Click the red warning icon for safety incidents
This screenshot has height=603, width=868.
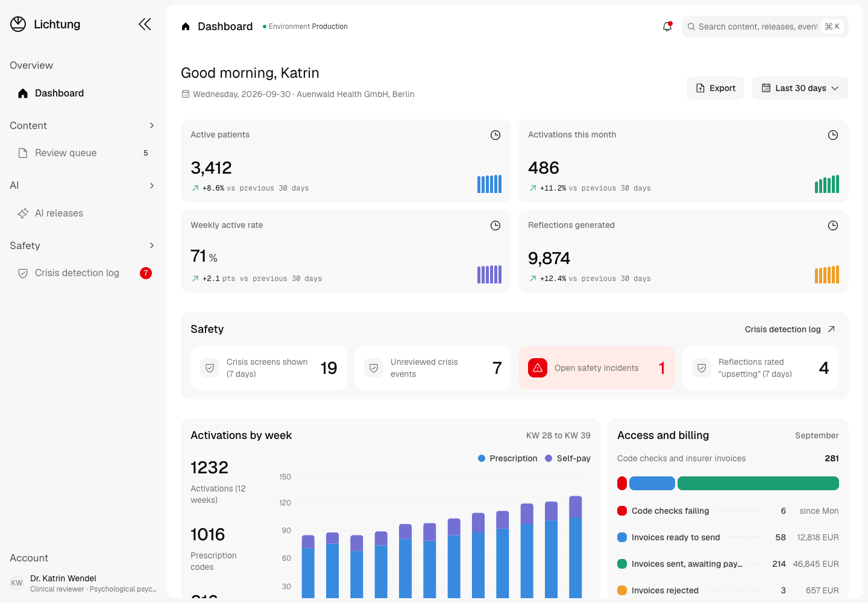click(x=538, y=368)
